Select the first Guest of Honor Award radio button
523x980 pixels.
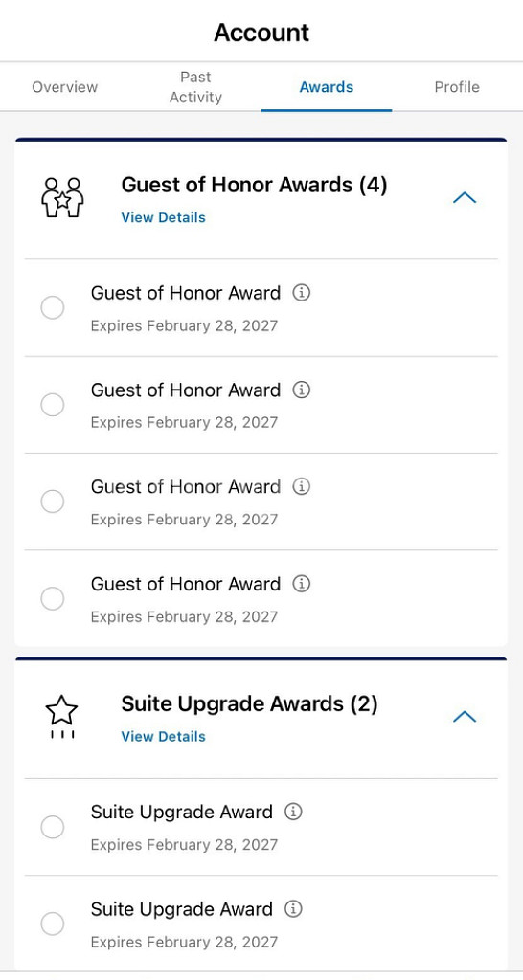[53, 307]
